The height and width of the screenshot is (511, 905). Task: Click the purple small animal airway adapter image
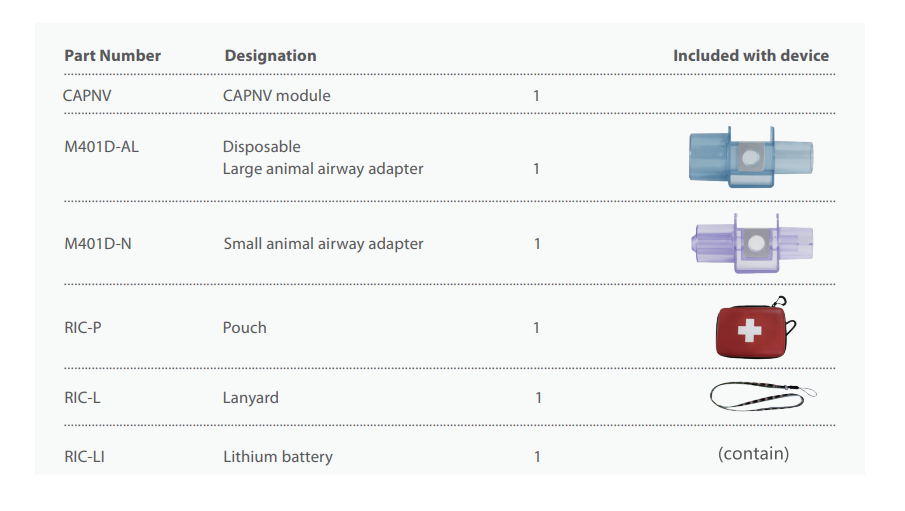[x=753, y=242]
